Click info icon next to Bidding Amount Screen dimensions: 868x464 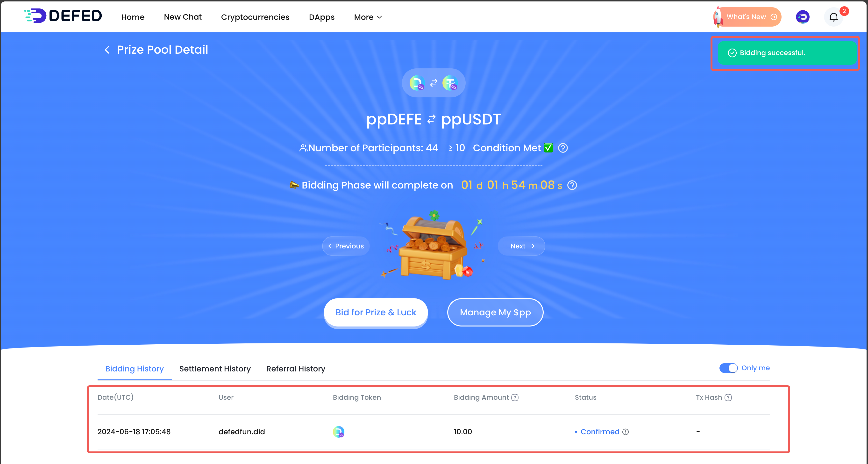tap(515, 398)
